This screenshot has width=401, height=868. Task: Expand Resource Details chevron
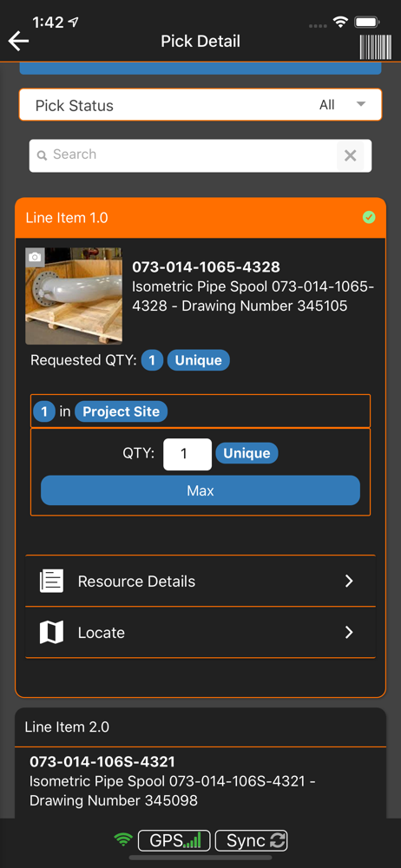point(349,582)
